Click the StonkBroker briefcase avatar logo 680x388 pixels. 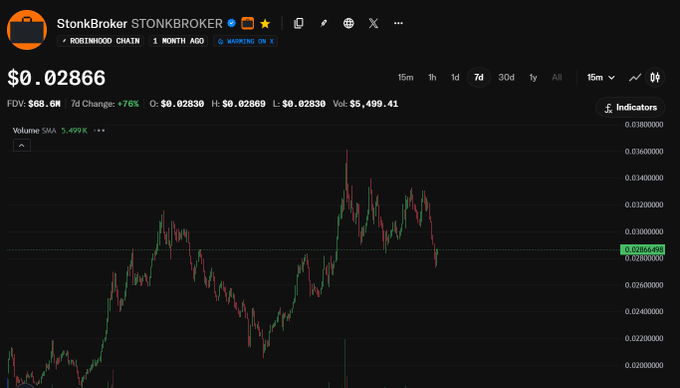tap(27, 30)
